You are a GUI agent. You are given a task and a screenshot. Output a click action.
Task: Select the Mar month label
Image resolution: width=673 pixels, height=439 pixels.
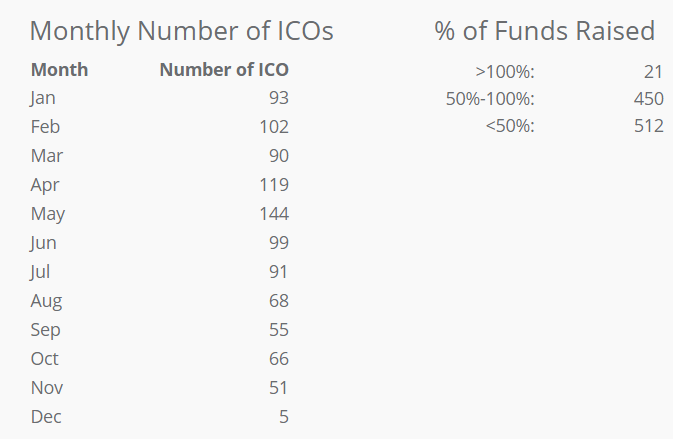[x=45, y=156]
